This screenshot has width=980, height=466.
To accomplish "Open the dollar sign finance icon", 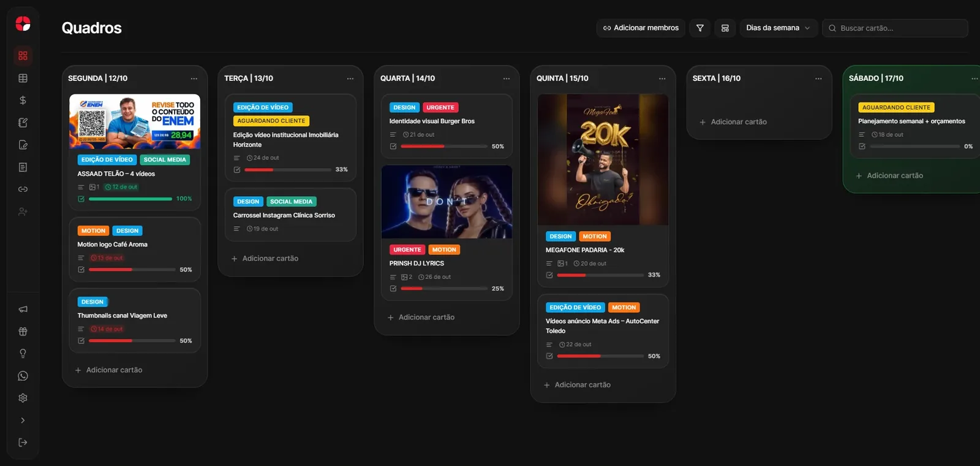I will [23, 100].
